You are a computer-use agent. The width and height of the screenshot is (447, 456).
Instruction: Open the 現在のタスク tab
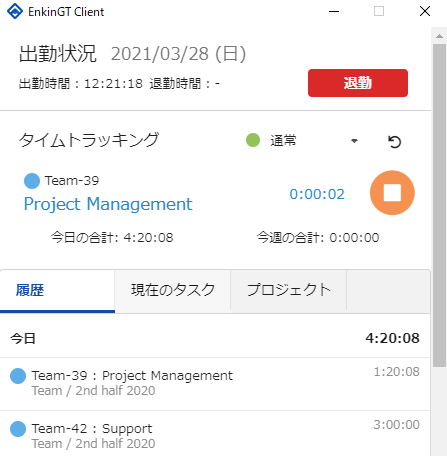coord(173,290)
